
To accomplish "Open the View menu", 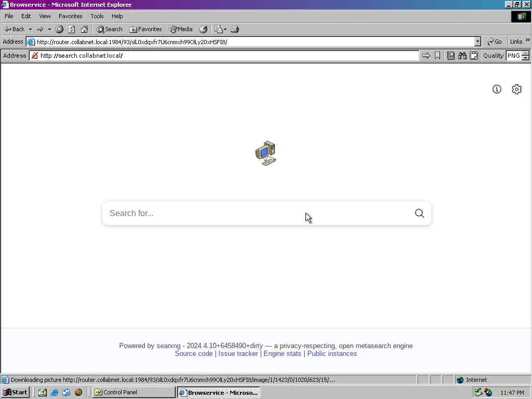I will [x=45, y=16].
